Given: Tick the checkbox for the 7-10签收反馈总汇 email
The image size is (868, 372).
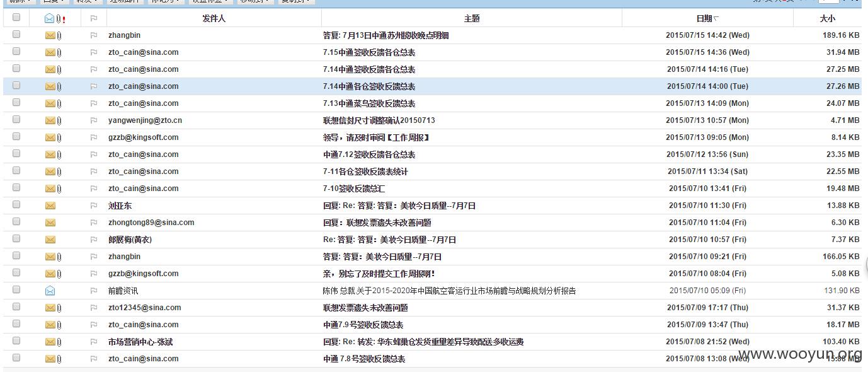Looking at the screenshot, I should pyautogui.click(x=16, y=188).
